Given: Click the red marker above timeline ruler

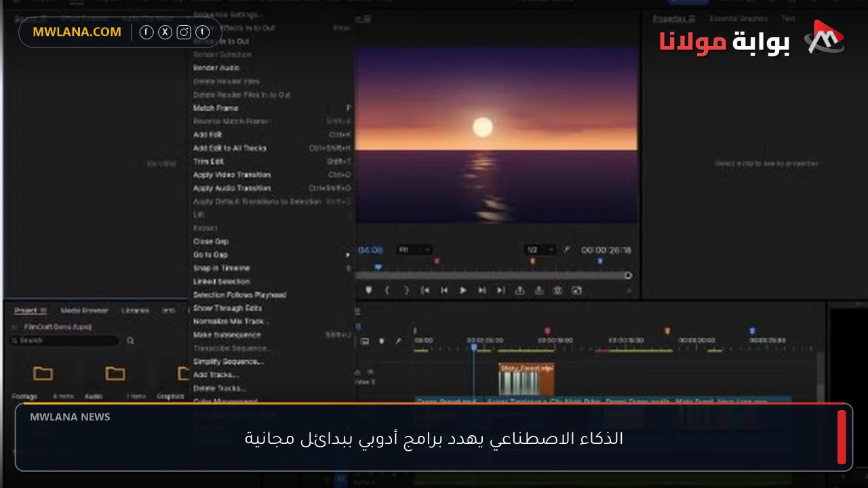Looking at the screenshot, I should pos(547,331).
